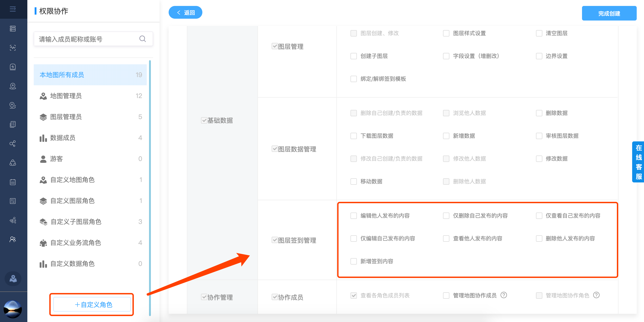Check the 新增签到内容 checkbox
The image size is (644, 322).
coord(353,261)
